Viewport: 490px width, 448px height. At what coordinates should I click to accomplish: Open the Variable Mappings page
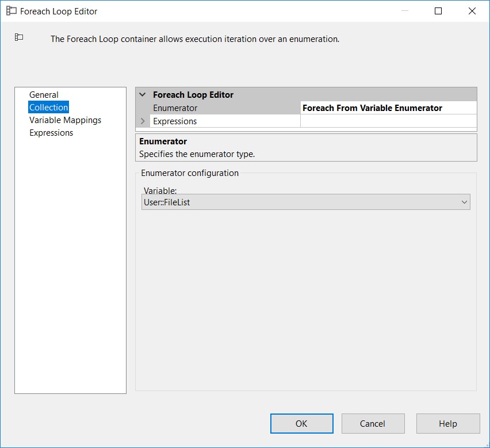tap(65, 120)
